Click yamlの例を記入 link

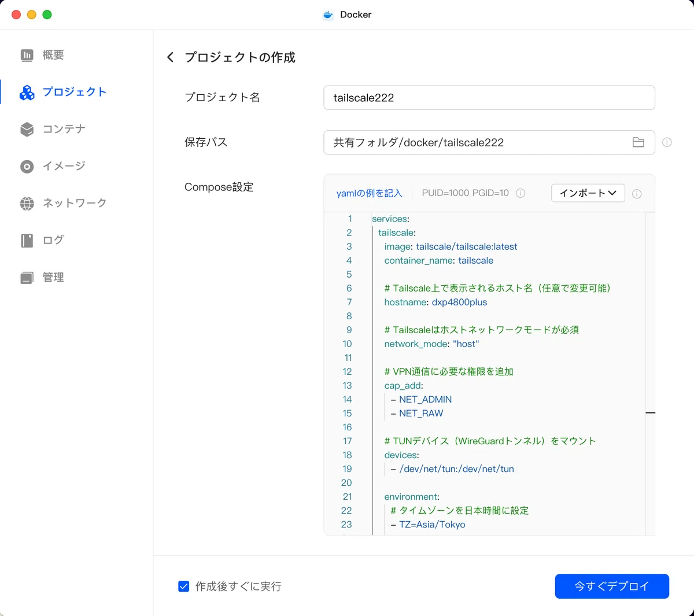[369, 193]
